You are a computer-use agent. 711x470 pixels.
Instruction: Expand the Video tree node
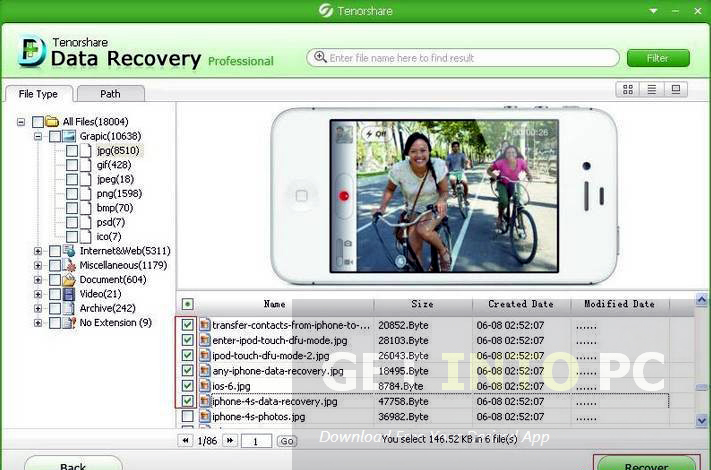[x=38, y=295]
